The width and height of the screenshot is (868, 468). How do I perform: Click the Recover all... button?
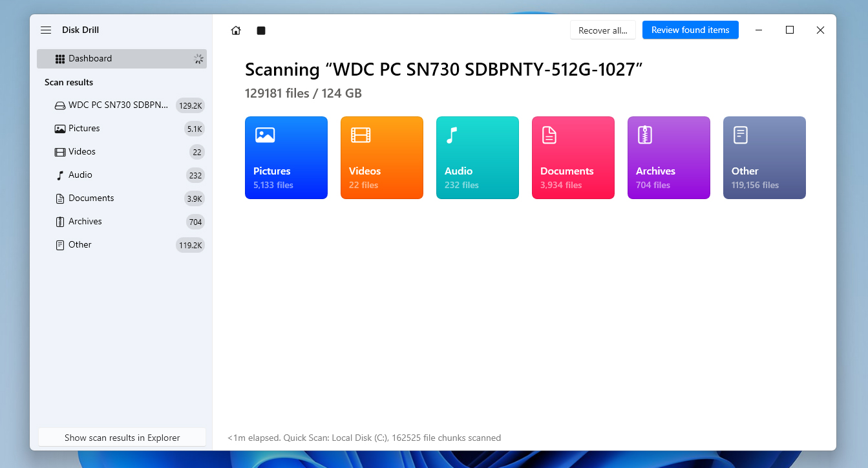[x=602, y=30]
